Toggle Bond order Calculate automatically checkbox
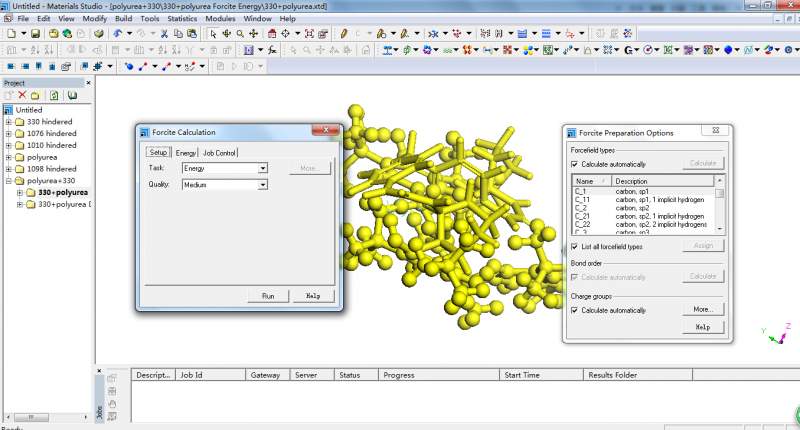800x430 pixels. (574, 277)
